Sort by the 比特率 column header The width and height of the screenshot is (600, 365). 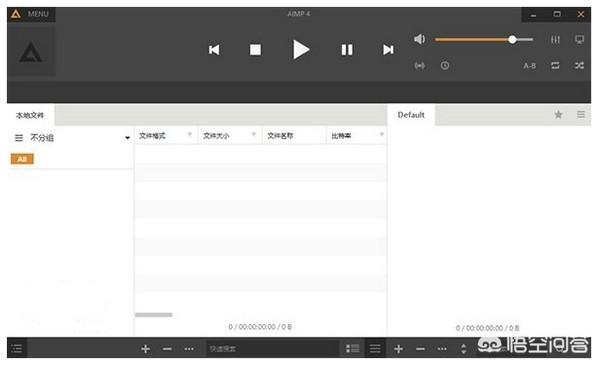tap(341, 136)
